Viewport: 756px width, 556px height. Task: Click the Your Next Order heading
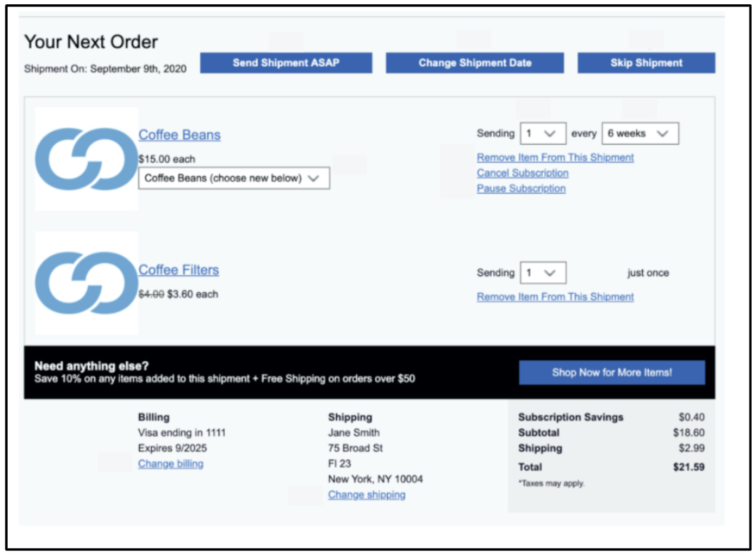tap(91, 42)
